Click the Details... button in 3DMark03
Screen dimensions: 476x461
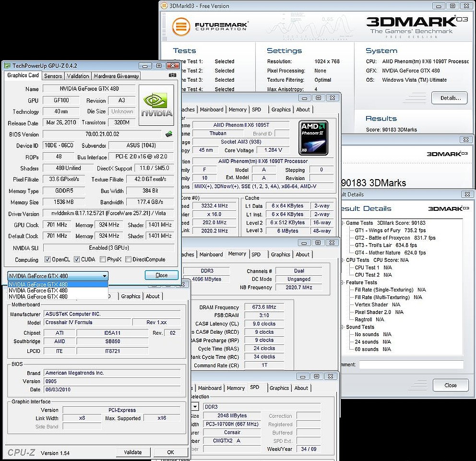(449, 98)
